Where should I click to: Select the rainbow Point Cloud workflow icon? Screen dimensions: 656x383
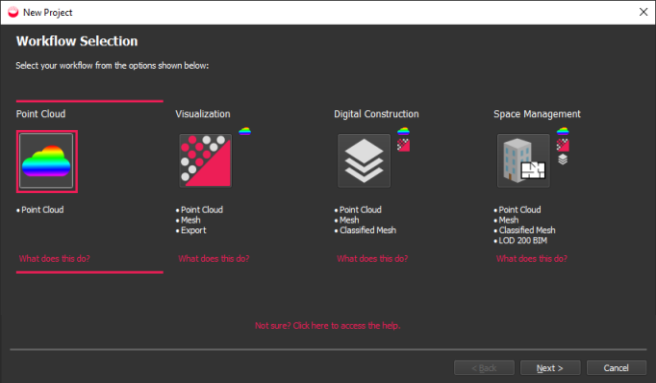coord(46,161)
